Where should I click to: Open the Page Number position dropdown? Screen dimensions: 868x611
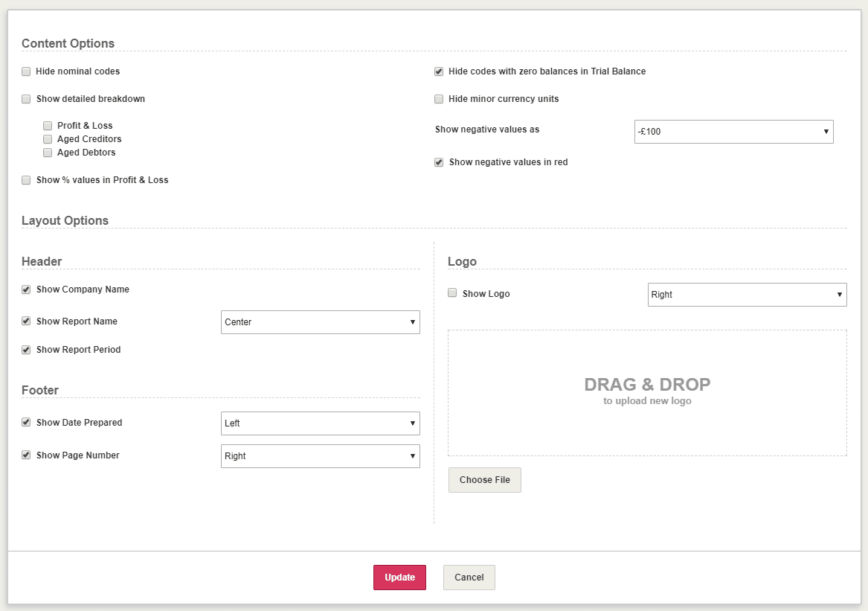[x=320, y=456]
